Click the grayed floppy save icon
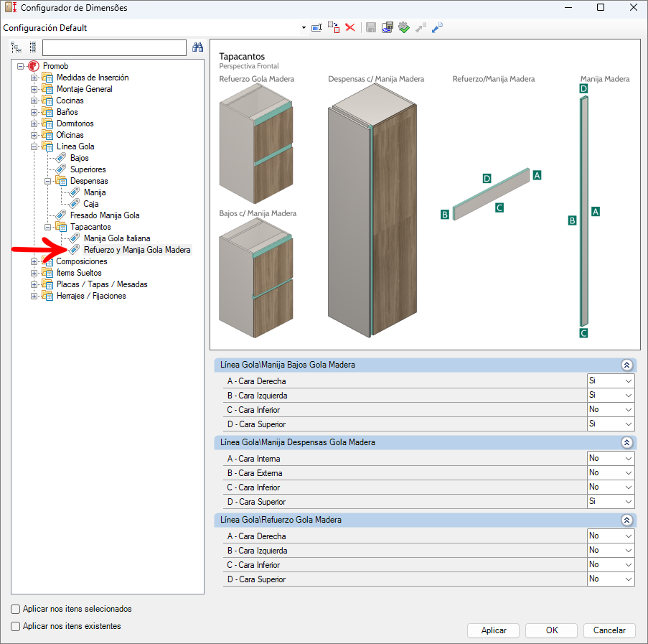The image size is (648, 644). 371,28
